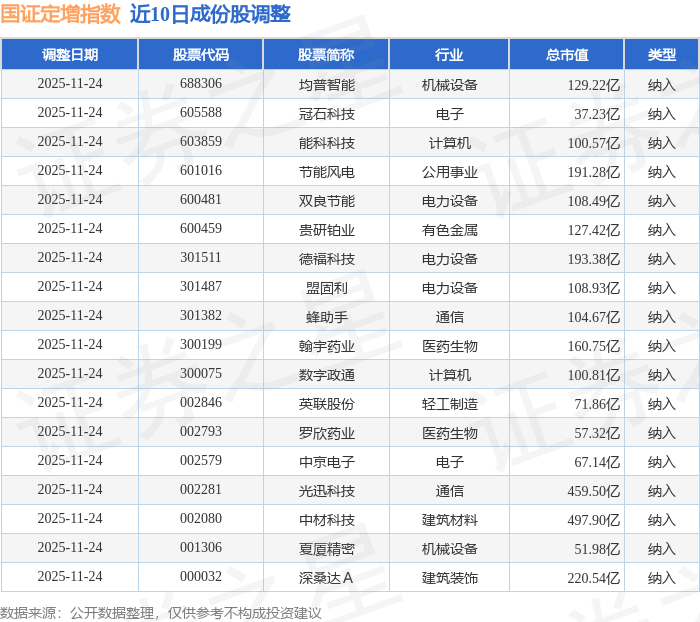Click industry cell 建筑装饰
Viewport: 700px width, 622px height.
click(x=450, y=578)
